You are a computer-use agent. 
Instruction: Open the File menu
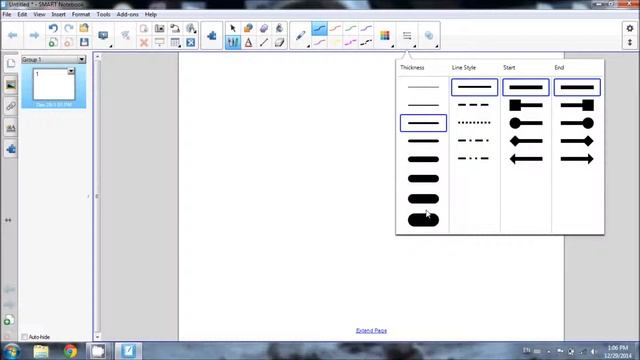pyautogui.click(x=7, y=14)
